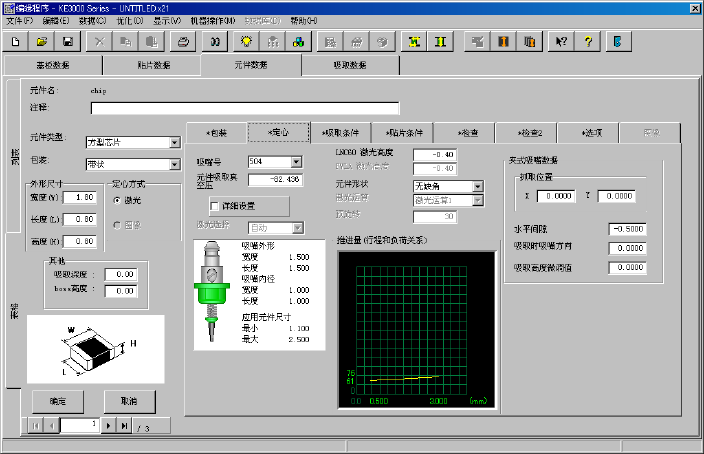
Task: Click the 注释 comment text field
Action: point(244,108)
